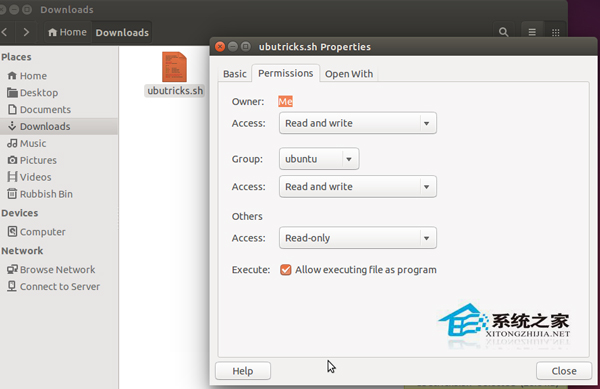Screen dimensions: 600x389
Task: Click the Devices section heading
Action: pyautogui.click(x=20, y=213)
